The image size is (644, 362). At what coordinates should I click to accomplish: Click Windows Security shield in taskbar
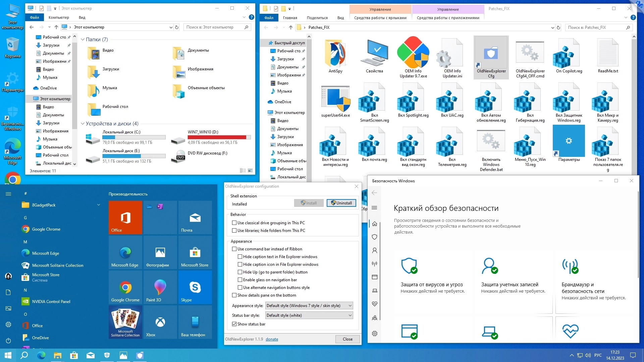coord(107,355)
